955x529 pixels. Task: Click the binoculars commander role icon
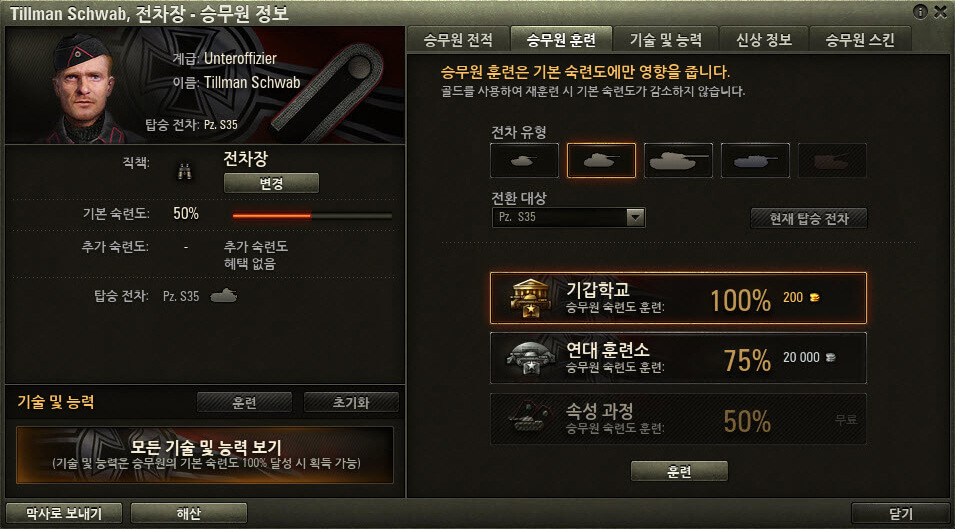coord(185,172)
